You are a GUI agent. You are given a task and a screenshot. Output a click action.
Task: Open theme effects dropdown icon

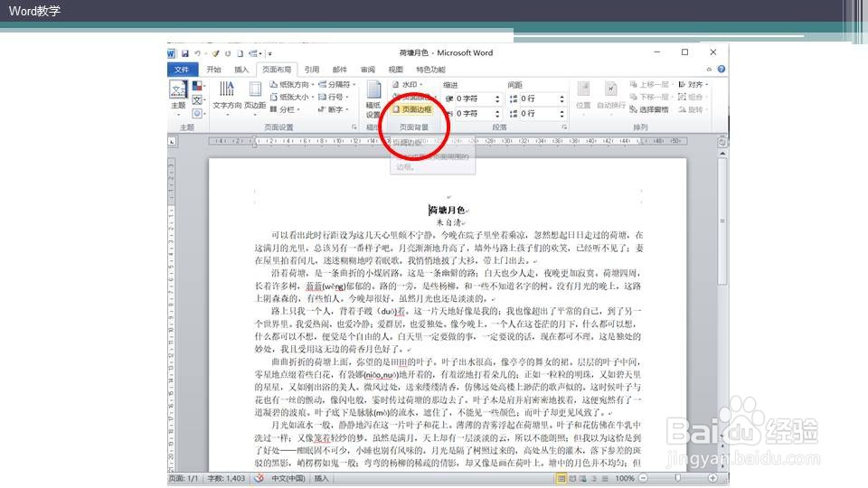pyautogui.click(x=198, y=114)
